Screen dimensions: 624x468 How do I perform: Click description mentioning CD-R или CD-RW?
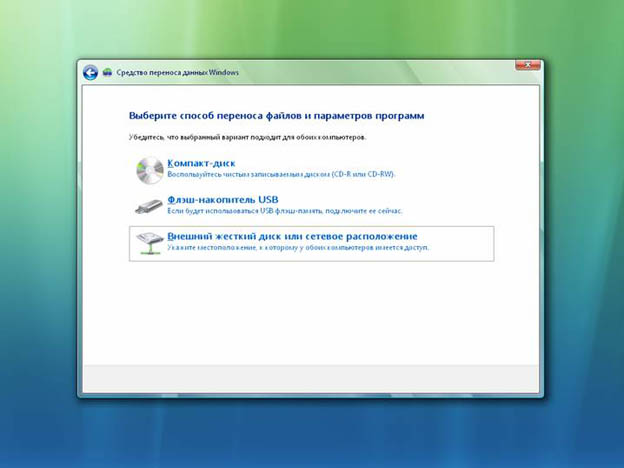pyautogui.click(x=281, y=174)
